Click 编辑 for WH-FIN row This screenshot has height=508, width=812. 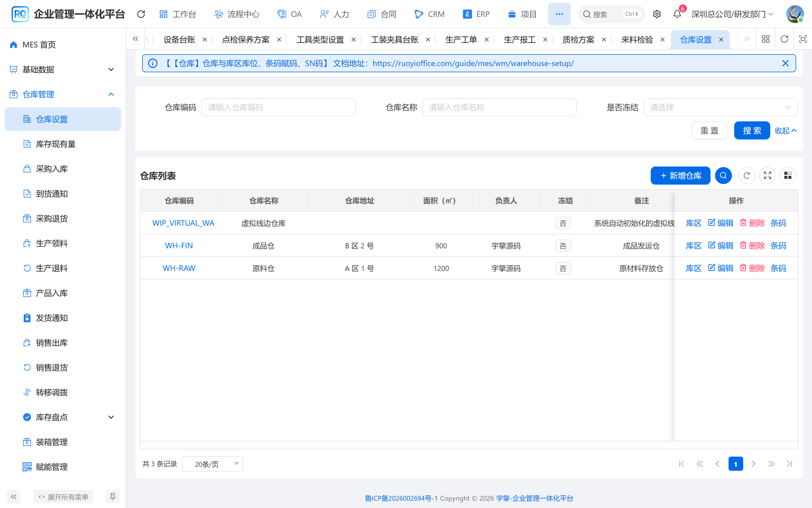[x=721, y=246]
